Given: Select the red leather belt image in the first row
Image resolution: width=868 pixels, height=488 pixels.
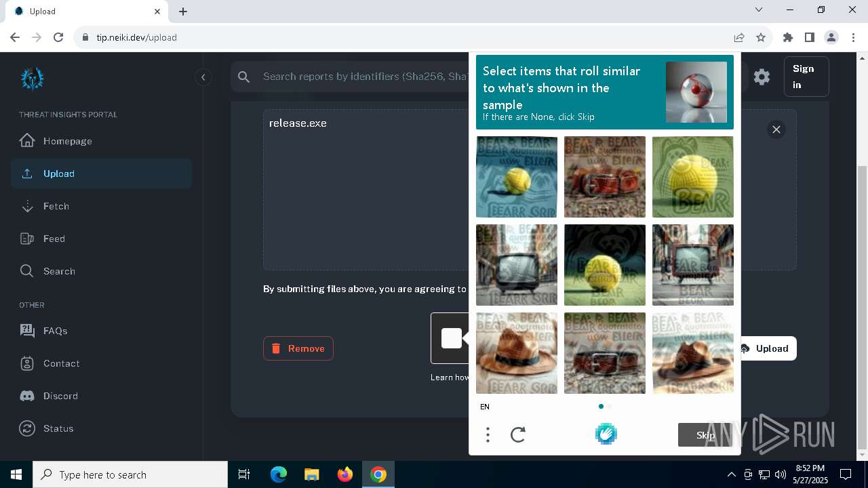Looking at the screenshot, I should 605,177.
